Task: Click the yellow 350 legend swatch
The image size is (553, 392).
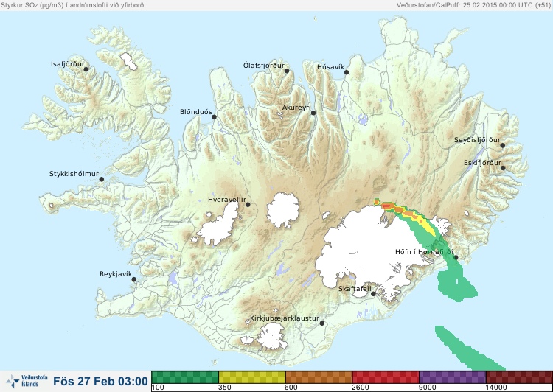Action: pyautogui.click(x=252, y=377)
